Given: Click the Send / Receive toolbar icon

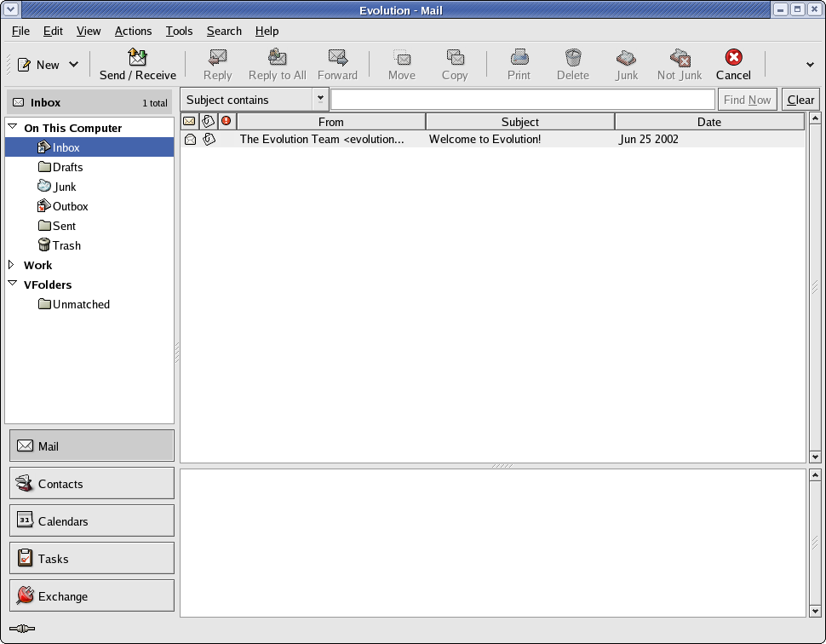Looking at the screenshot, I should 137,58.
